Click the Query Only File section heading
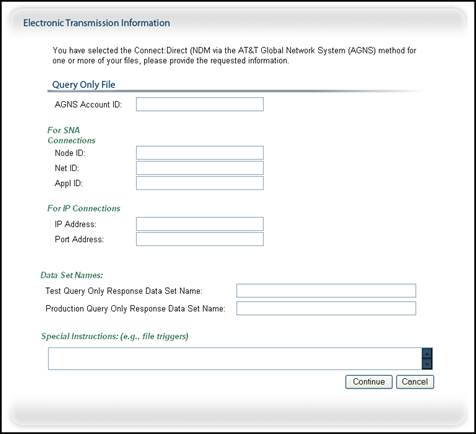476x434 pixels. (84, 85)
